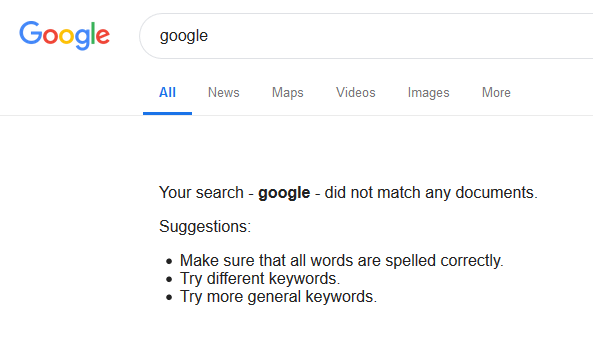593x363 pixels.
Task: Click the 'Try more general keywords' suggestion
Action: coord(278,297)
